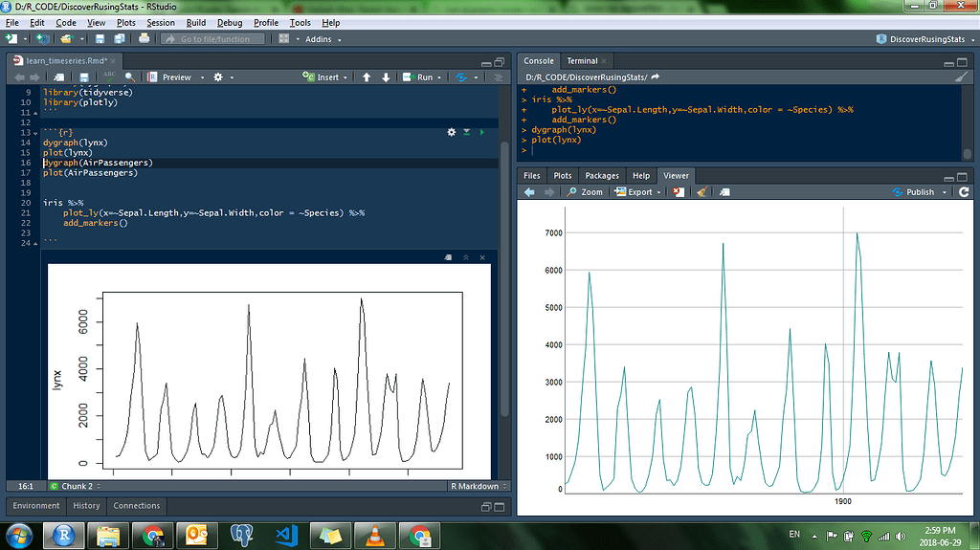The width and height of the screenshot is (980, 550).
Task: Click the New File icon in main toolbar
Action: click(x=11, y=39)
